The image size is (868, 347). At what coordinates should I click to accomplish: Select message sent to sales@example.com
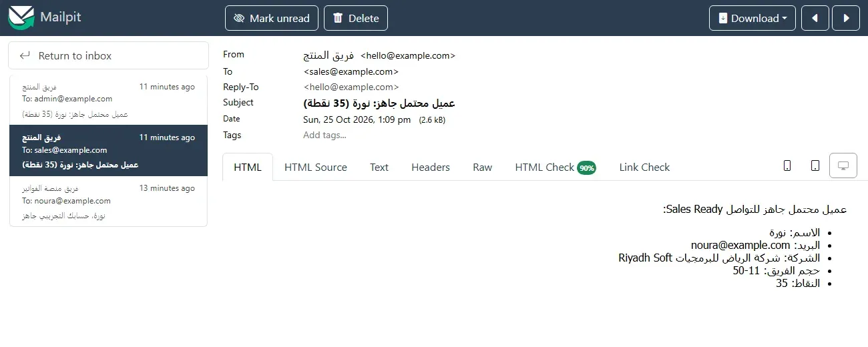point(108,150)
